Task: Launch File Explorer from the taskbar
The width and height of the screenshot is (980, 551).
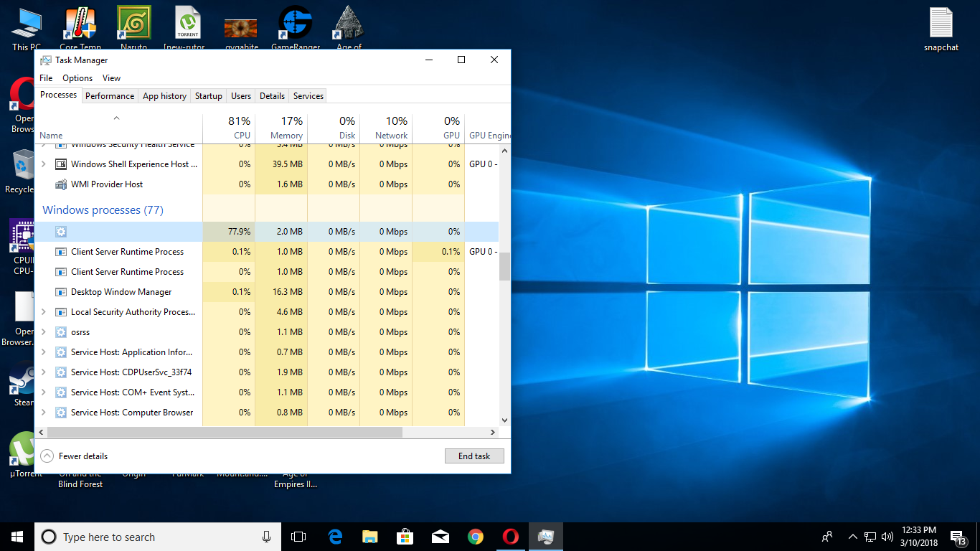Action: (370, 537)
